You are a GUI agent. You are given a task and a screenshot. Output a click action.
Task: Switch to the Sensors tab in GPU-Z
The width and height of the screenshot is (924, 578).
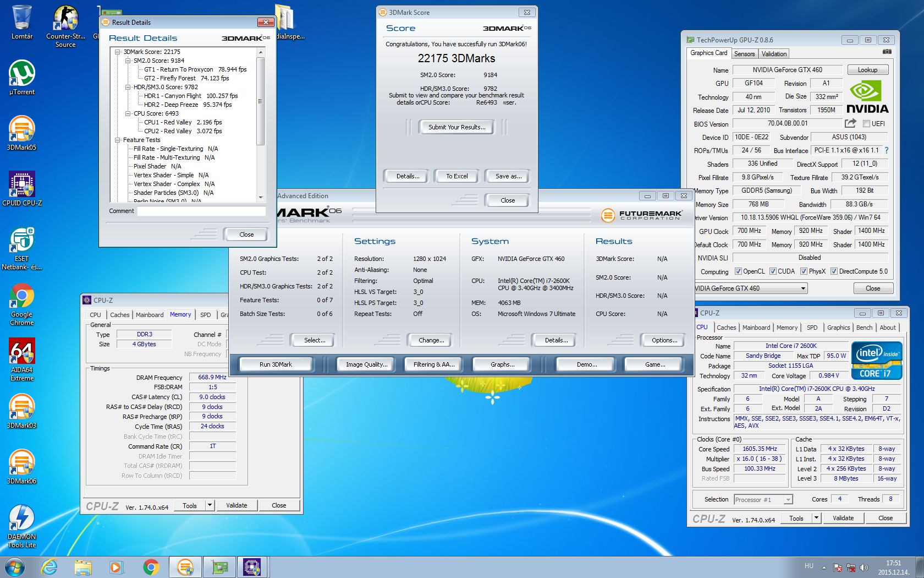pos(744,54)
